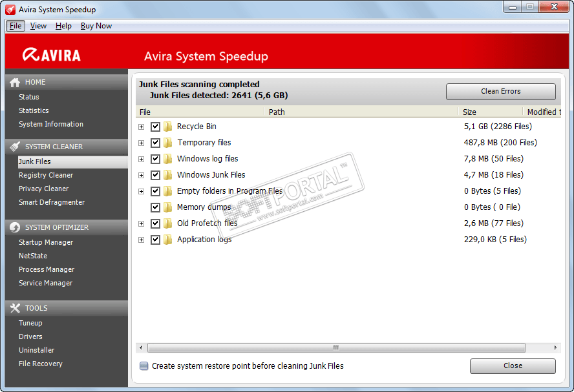Click the scrollbar right arrow
The image size is (574, 392).
(x=555, y=347)
